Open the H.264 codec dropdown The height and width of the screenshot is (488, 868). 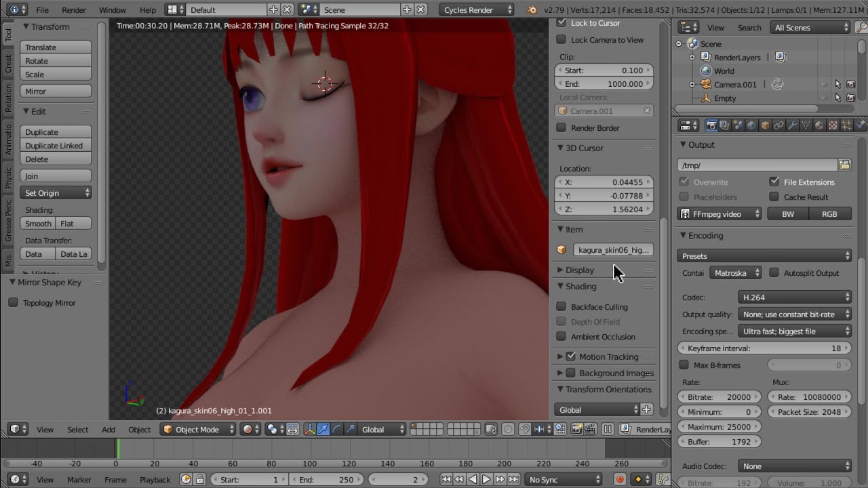coord(794,297)
